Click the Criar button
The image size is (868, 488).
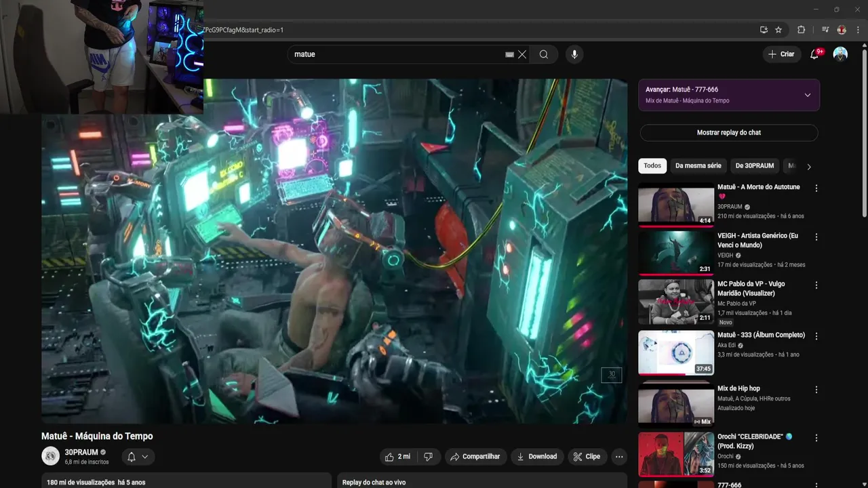coord(781,54)
